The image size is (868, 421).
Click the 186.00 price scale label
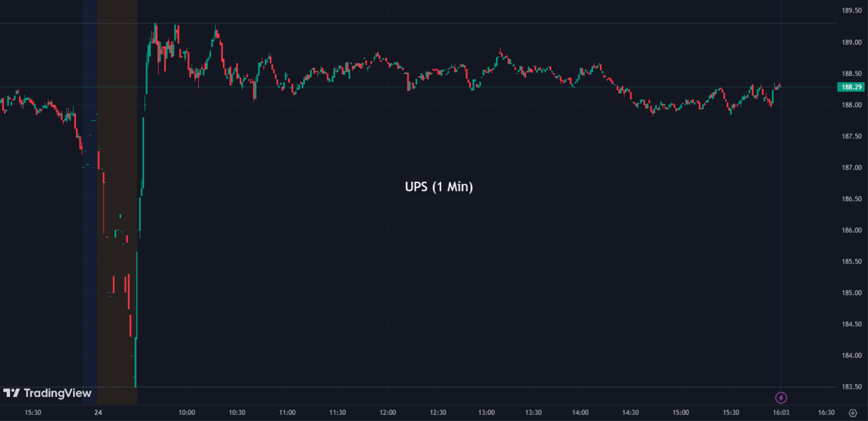[852, 230]
